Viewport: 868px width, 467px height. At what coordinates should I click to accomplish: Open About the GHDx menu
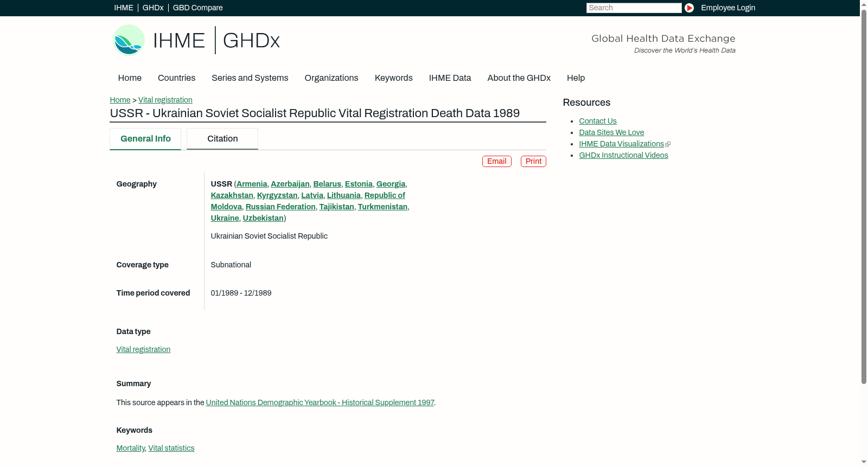point(519,78)
